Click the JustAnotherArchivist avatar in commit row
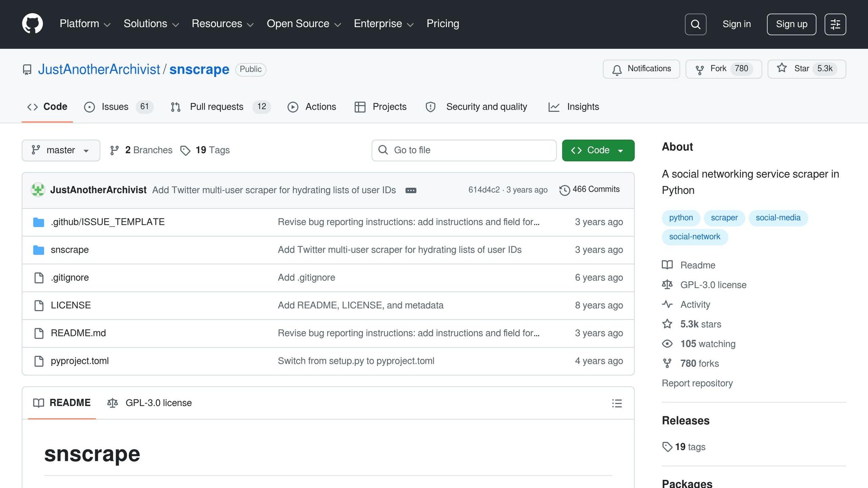The width and height of the screenshot is (868, 488). pyautogui.click(x=38, y=190)
